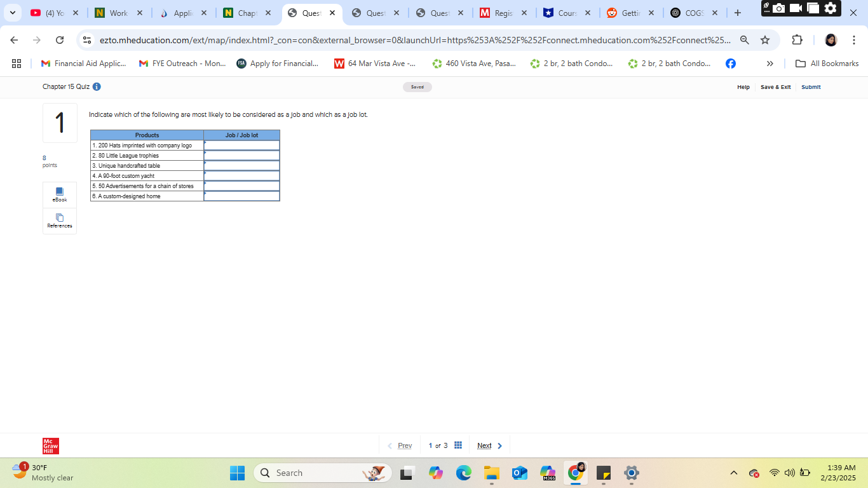868x488 pixels.
Task: Click the McGraw Hill logo
Action: tap(50, 445)
